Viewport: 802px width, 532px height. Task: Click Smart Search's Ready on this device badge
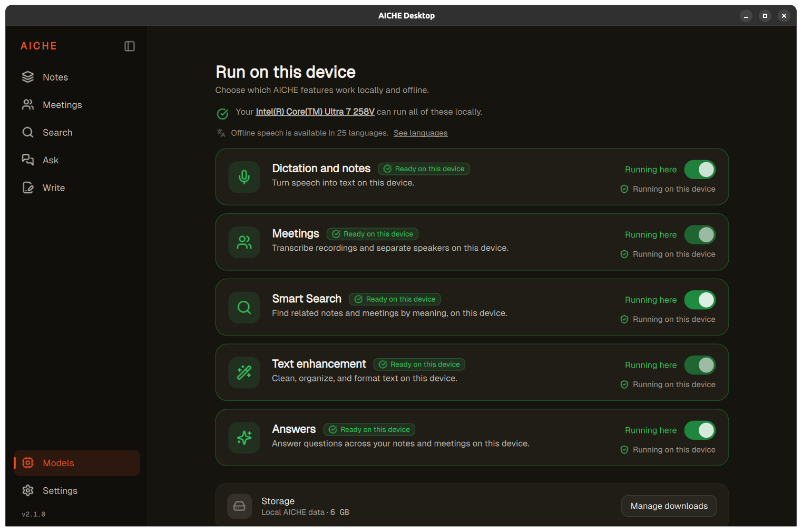(395, 299)
